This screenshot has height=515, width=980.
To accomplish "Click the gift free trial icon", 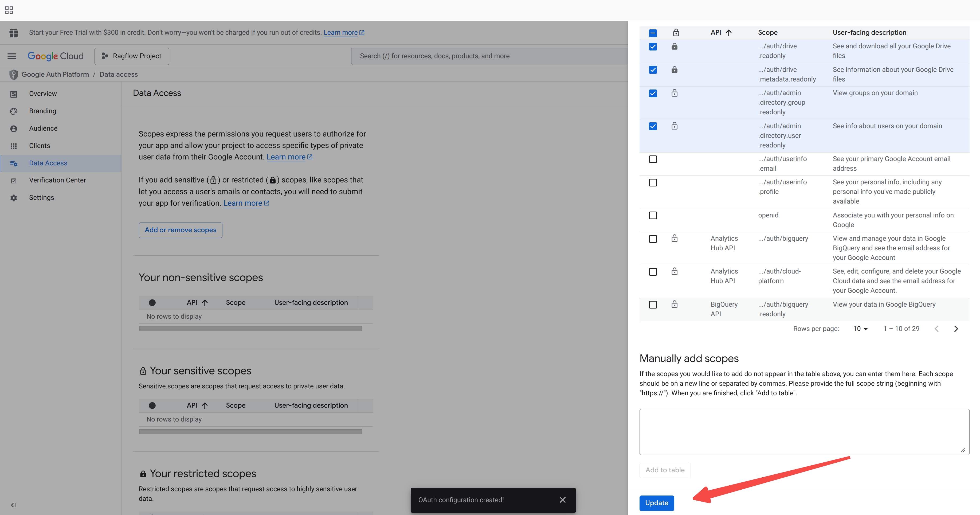I will 14,33.
